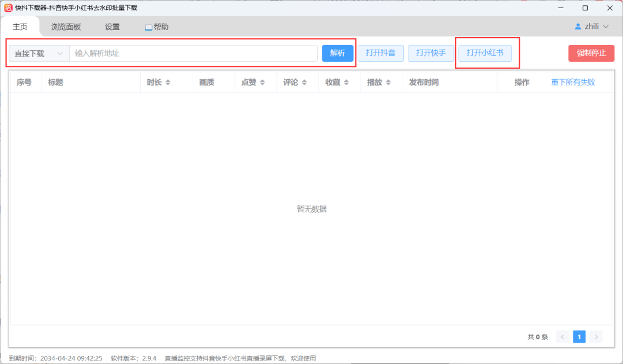Sort by 时长 using its sort arrows
The height and width of the screenshot is (364, 623).
(168, 82)
